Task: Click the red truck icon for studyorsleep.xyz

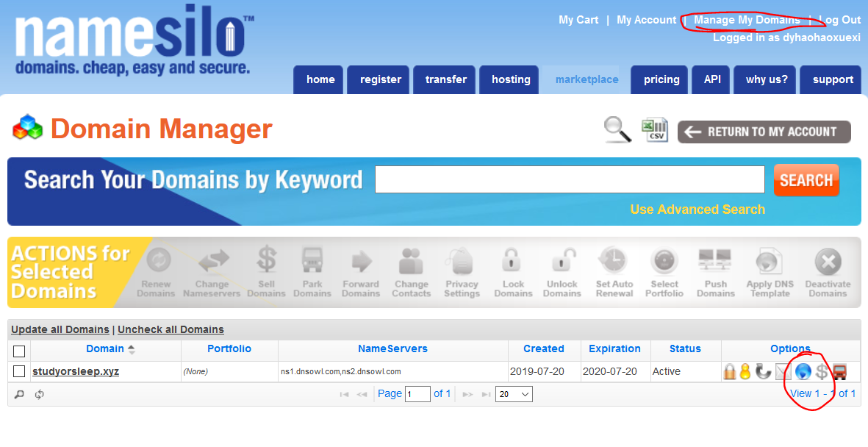Action: tap(840, 372)
